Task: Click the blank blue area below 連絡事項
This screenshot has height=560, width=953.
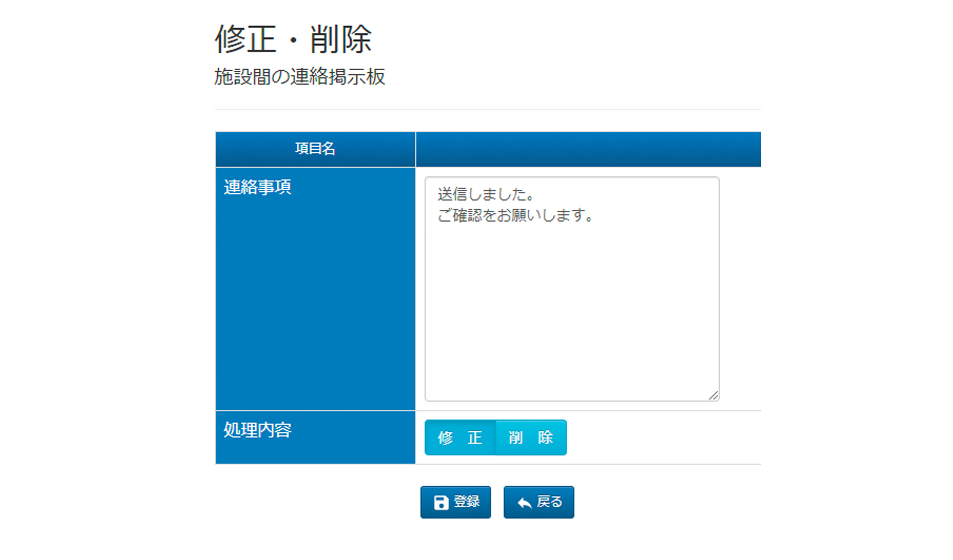Action: [x=315, y=302]
